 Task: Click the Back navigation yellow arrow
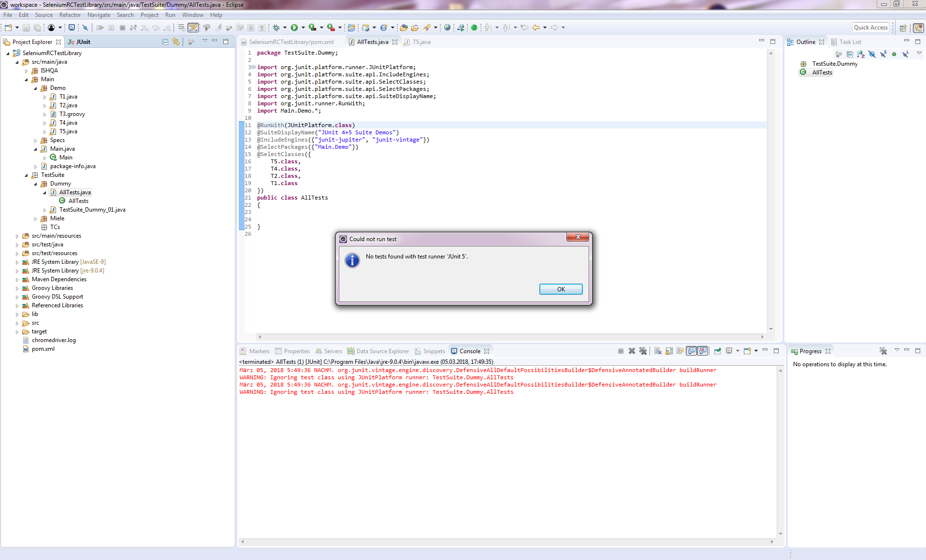point(535,28)
